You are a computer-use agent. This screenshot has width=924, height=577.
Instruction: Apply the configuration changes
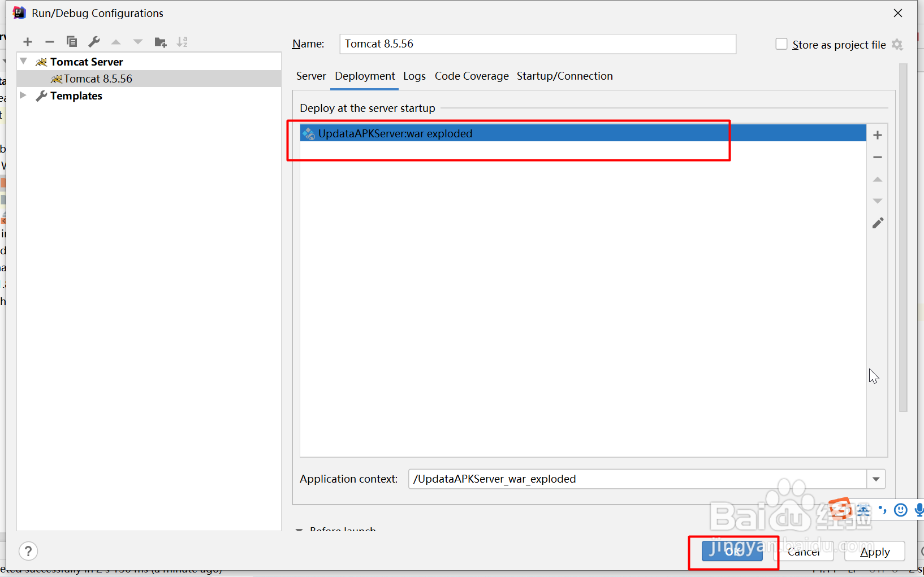875,552
